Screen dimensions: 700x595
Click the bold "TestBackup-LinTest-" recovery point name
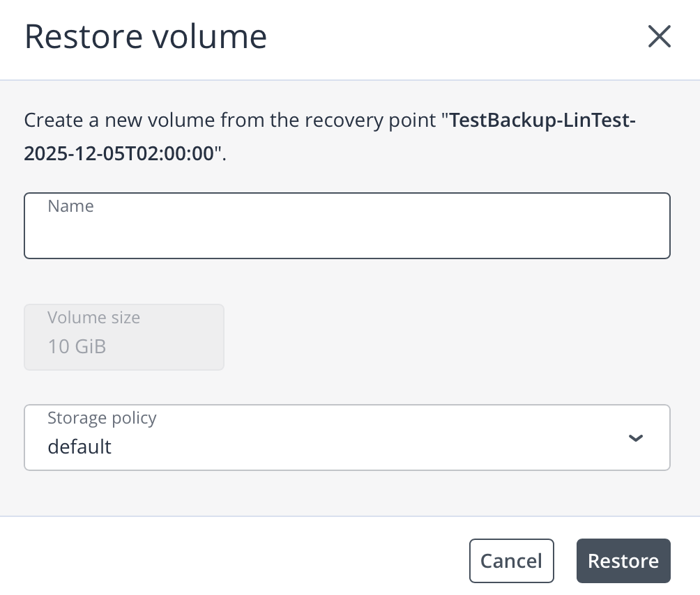pyautogui.click(x=543, y=121)
